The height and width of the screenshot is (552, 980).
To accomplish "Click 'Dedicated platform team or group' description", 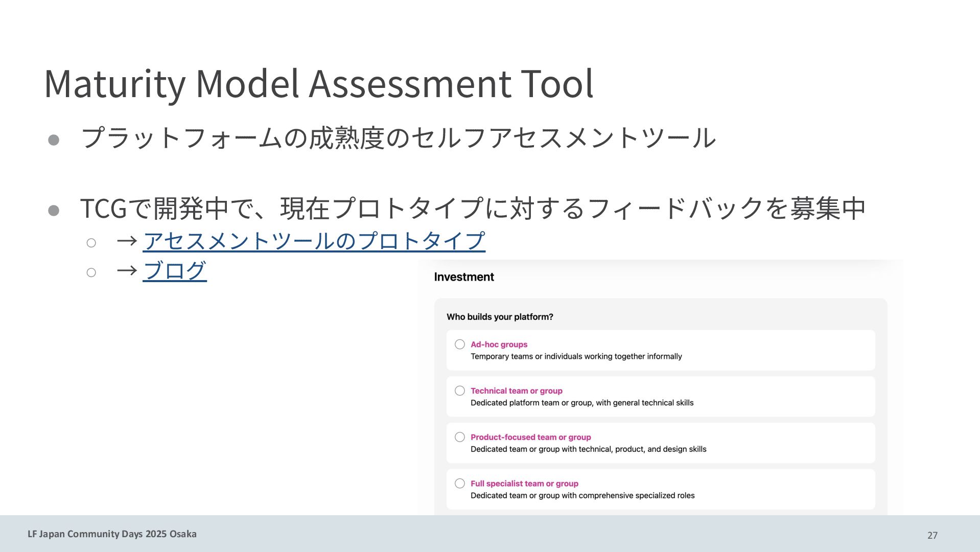I will click(582, 403).
